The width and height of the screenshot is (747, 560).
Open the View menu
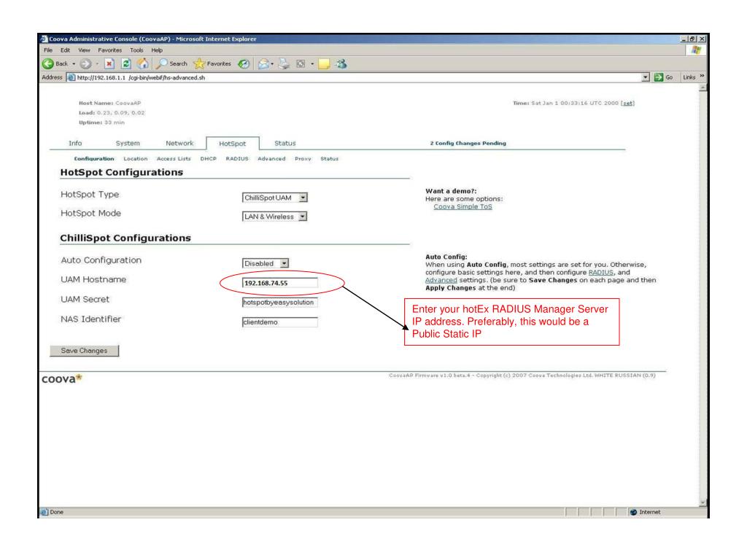[85, 50]
